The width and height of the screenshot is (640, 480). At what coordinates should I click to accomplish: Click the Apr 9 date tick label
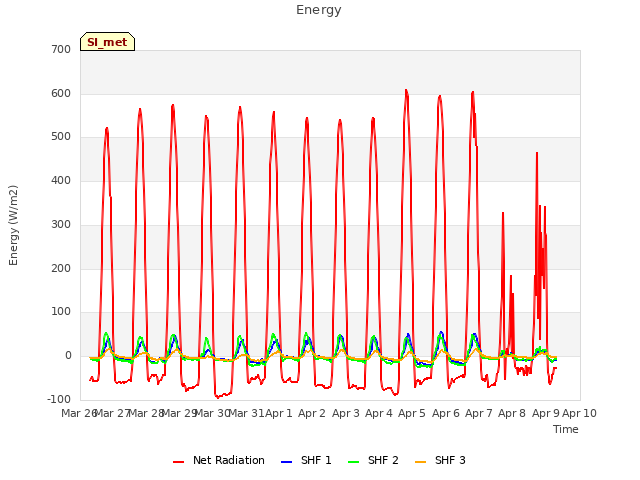(546, 413)
